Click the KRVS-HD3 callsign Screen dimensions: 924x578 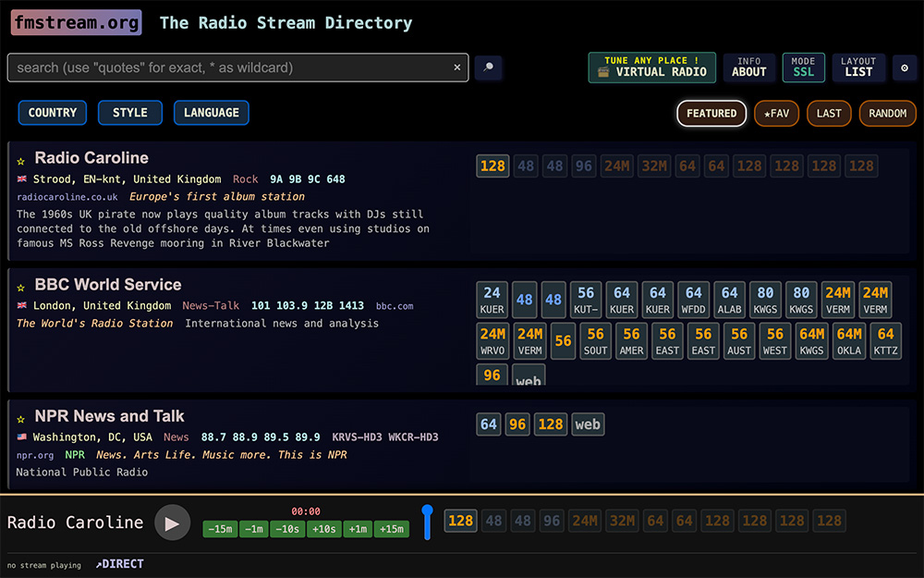(x=357, y=437)
